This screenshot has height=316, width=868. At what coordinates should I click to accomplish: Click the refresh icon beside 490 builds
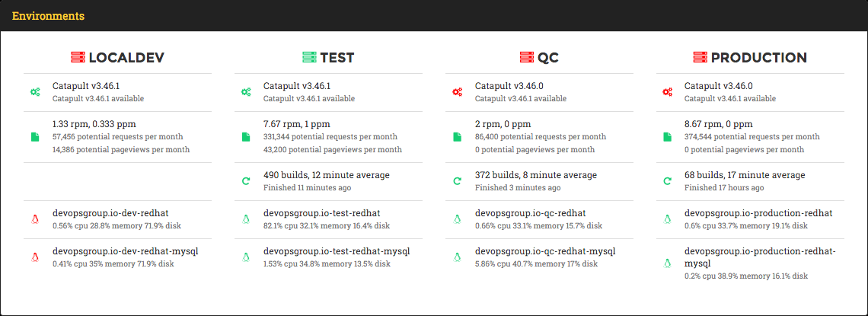(246, 181)
